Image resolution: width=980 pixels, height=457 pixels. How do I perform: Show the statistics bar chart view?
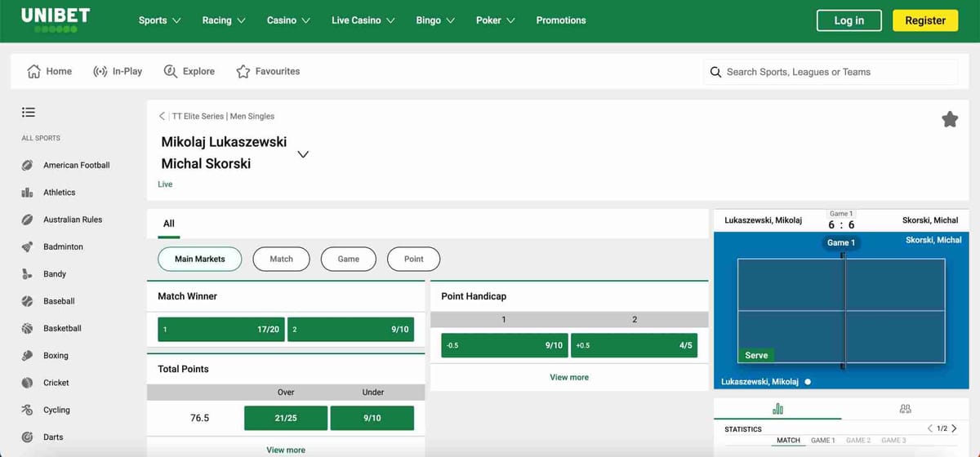point(777,408)
